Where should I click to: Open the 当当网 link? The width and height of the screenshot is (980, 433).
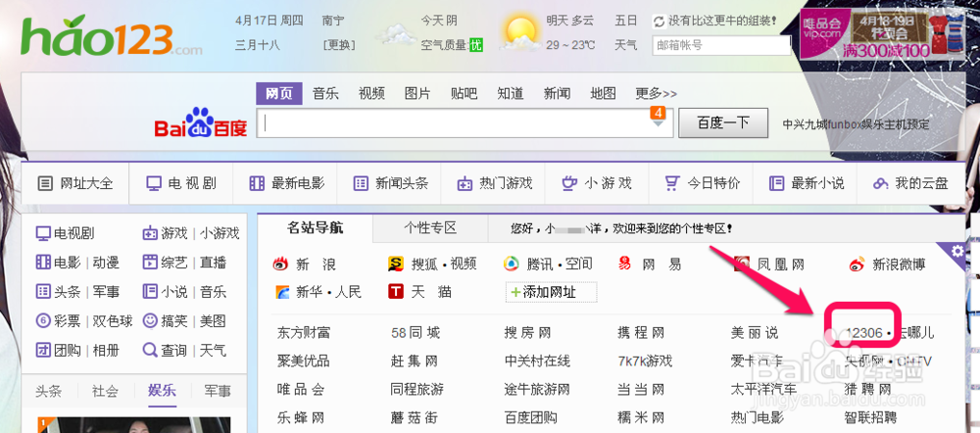coord(641,390)
